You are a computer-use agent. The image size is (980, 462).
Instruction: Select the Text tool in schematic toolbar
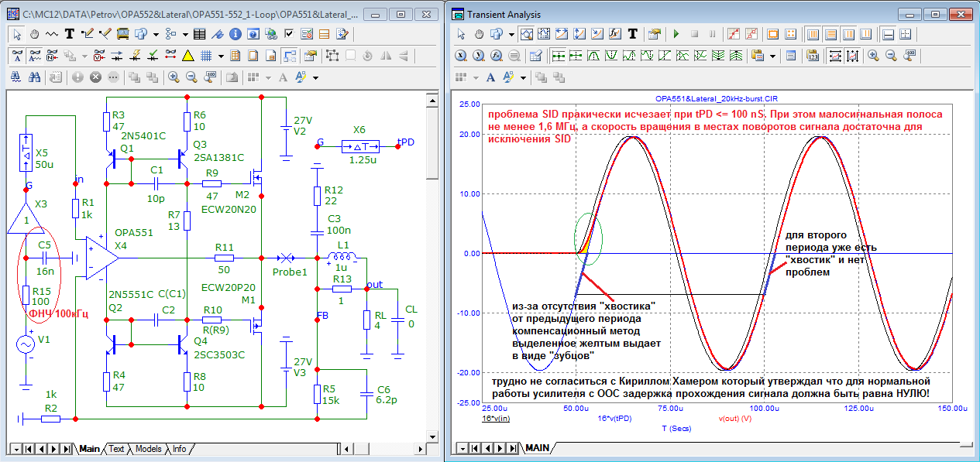tap(70, 34)
